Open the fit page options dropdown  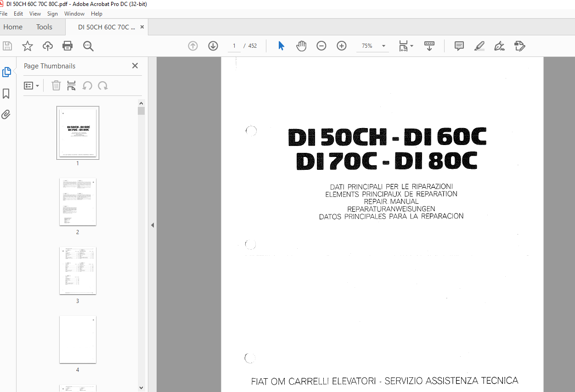click(406, 46)
